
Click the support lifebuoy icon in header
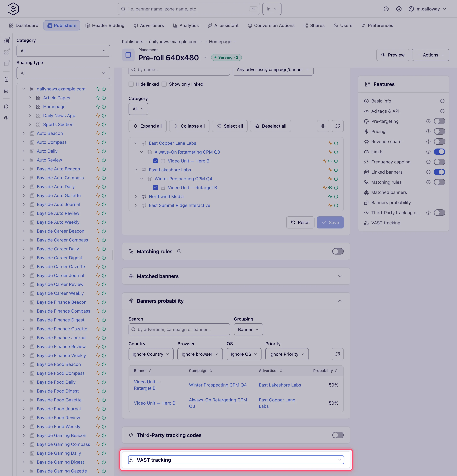click(399, 9)
